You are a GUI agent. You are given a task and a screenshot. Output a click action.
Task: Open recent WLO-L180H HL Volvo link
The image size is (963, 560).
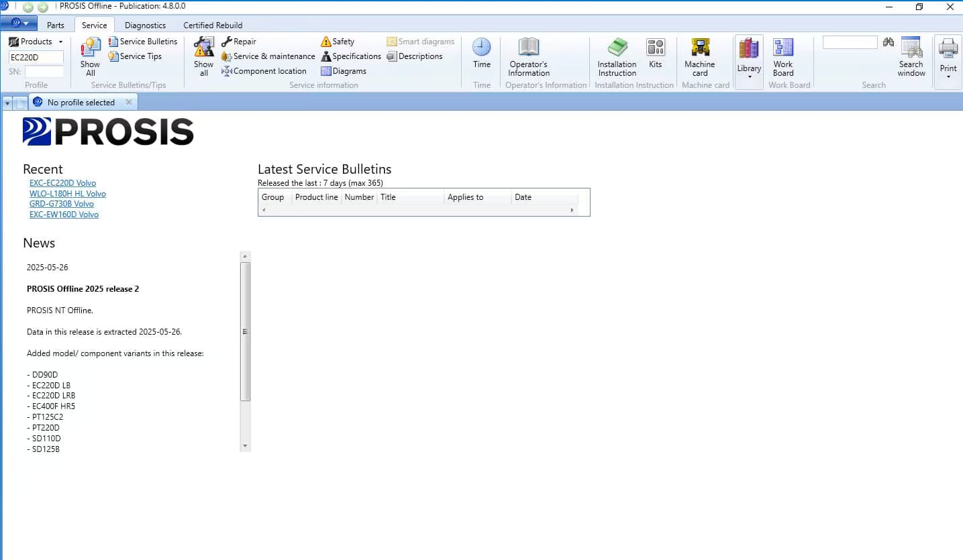68,194
